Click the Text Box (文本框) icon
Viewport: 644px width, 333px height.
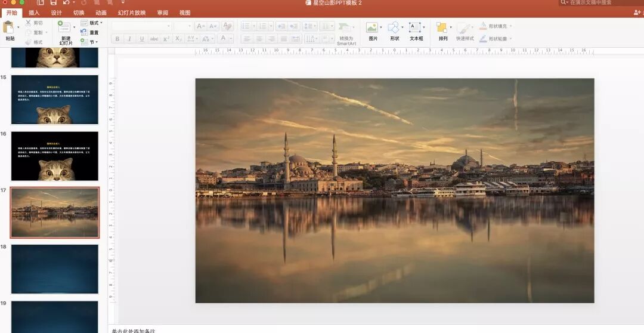(x=415, y=27)
